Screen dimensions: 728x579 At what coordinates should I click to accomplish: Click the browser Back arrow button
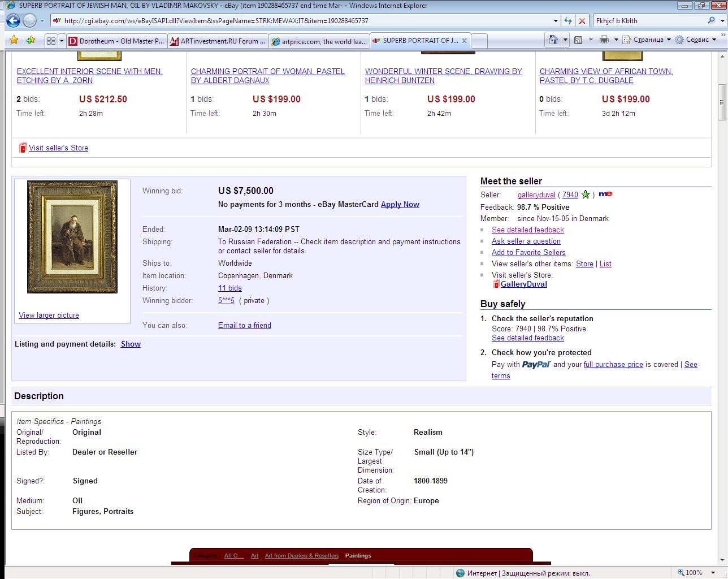click(x=13, y=21)
